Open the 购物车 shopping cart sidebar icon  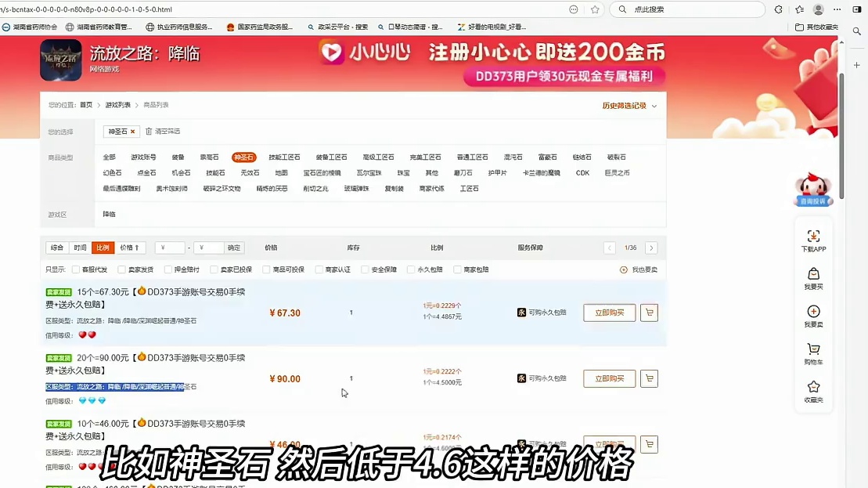coord(814,352)
